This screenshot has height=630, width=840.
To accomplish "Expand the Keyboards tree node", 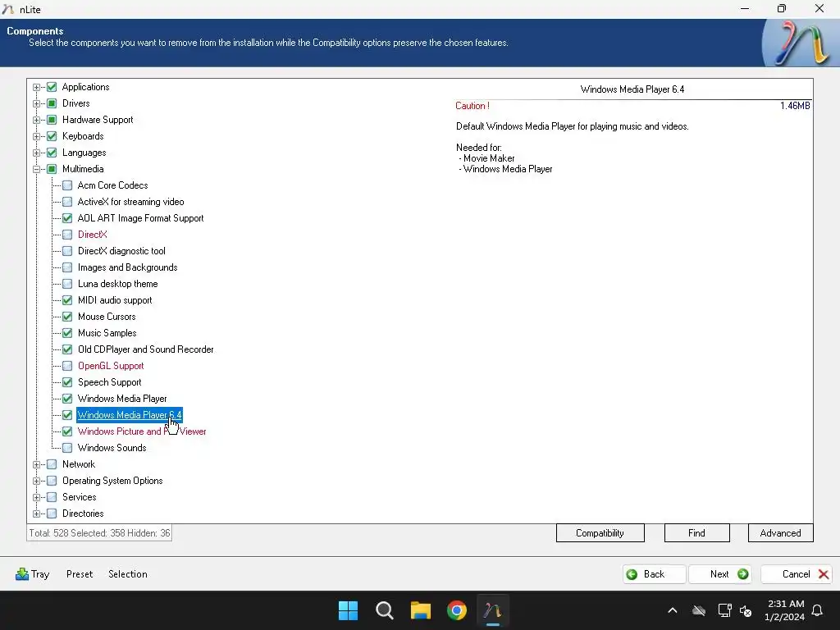I will tap(36, 137).
